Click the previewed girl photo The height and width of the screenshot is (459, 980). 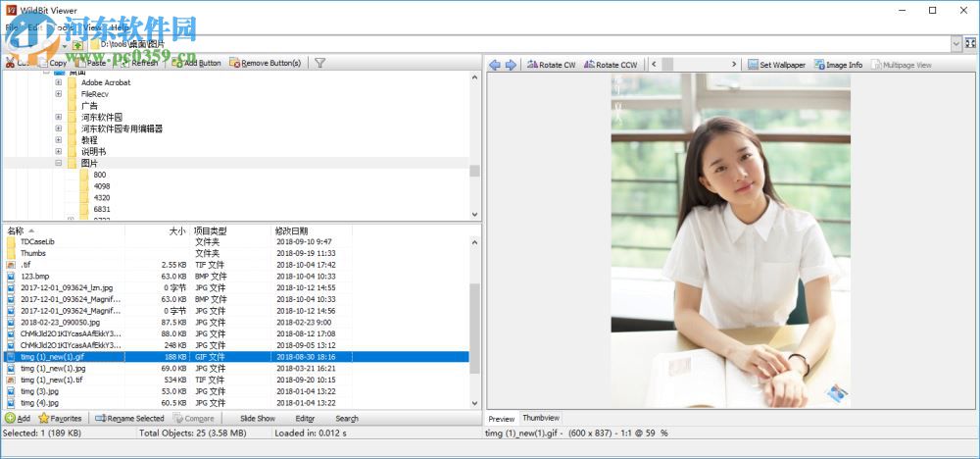[731, 240]
